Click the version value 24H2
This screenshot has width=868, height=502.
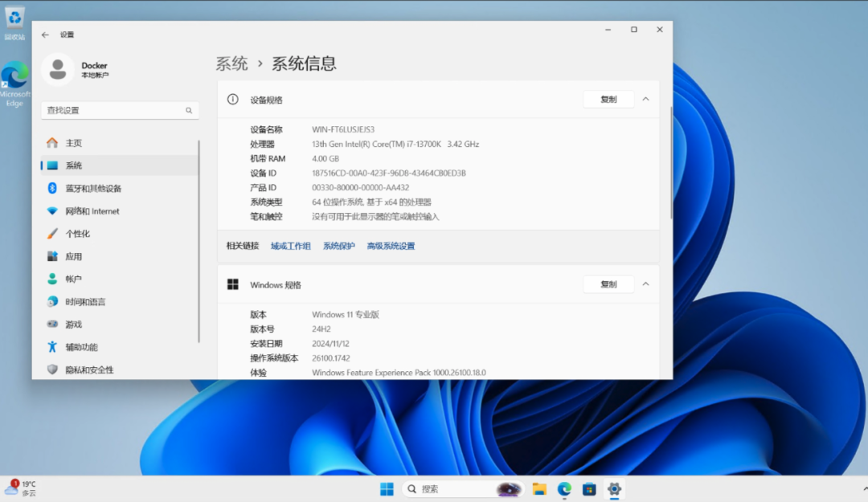pos(321,329)
